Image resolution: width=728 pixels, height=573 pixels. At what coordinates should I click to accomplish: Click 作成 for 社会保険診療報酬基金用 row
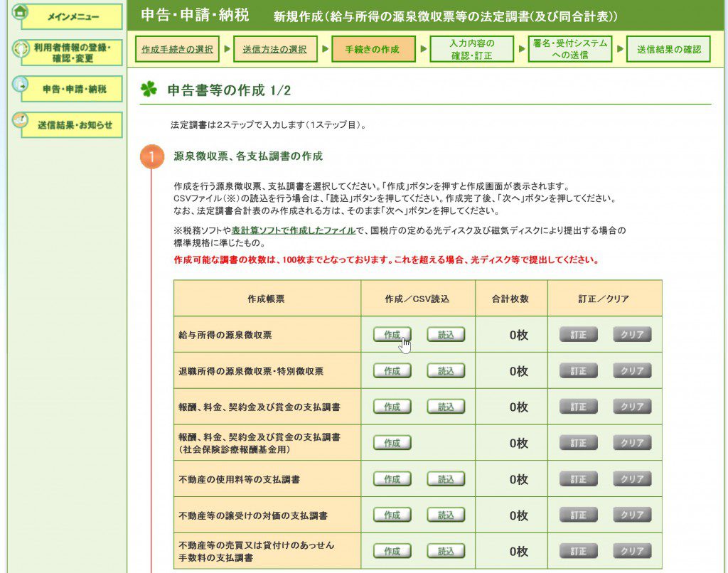392,443
